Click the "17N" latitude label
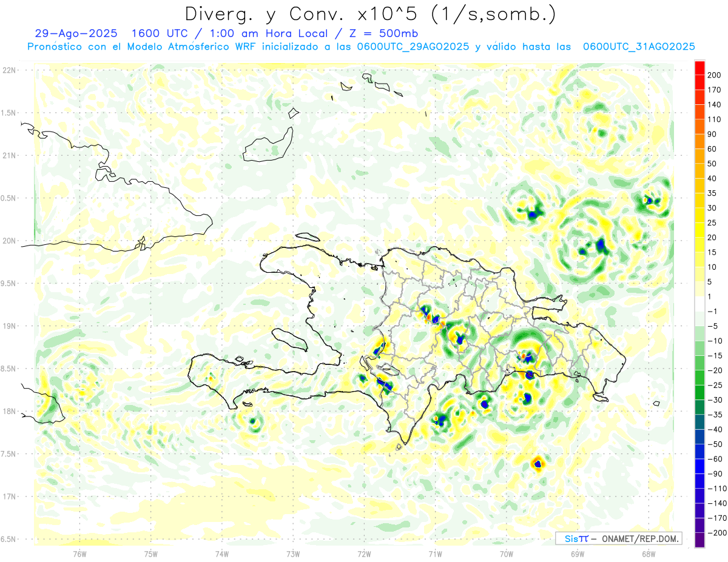 click(x=8, y=497)
